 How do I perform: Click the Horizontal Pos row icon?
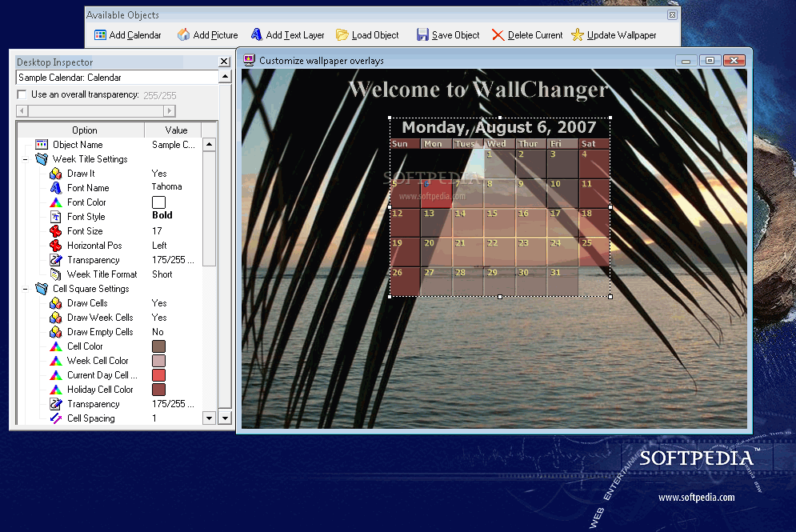(56, 245)
